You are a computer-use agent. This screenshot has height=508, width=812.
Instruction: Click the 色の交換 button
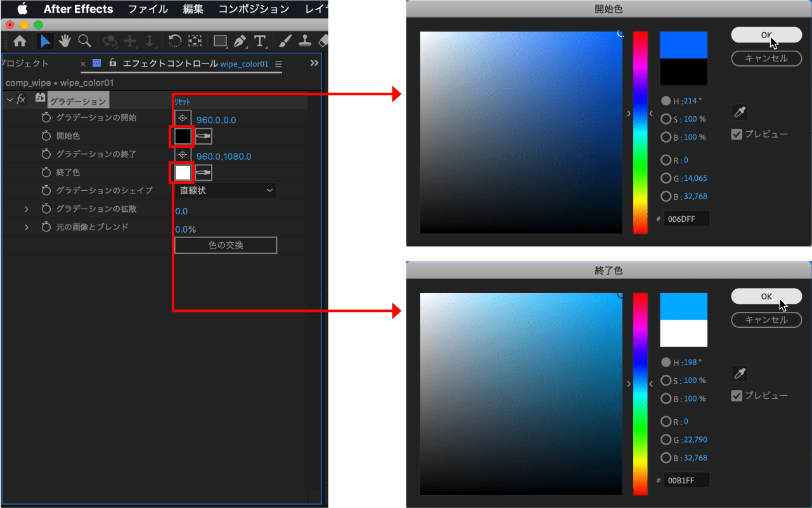226,245
